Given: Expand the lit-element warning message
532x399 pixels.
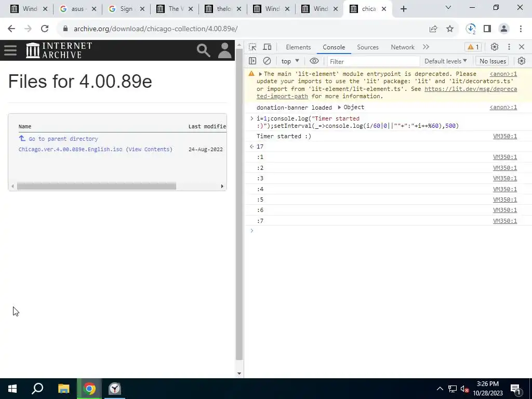Looking at the screenshot, I should tap(260, 74).
